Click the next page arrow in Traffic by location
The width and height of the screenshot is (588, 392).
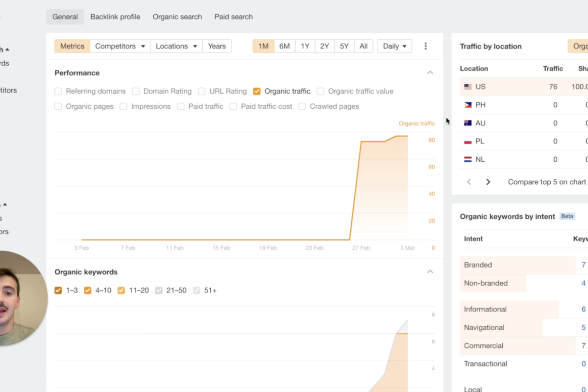point(488,182)
